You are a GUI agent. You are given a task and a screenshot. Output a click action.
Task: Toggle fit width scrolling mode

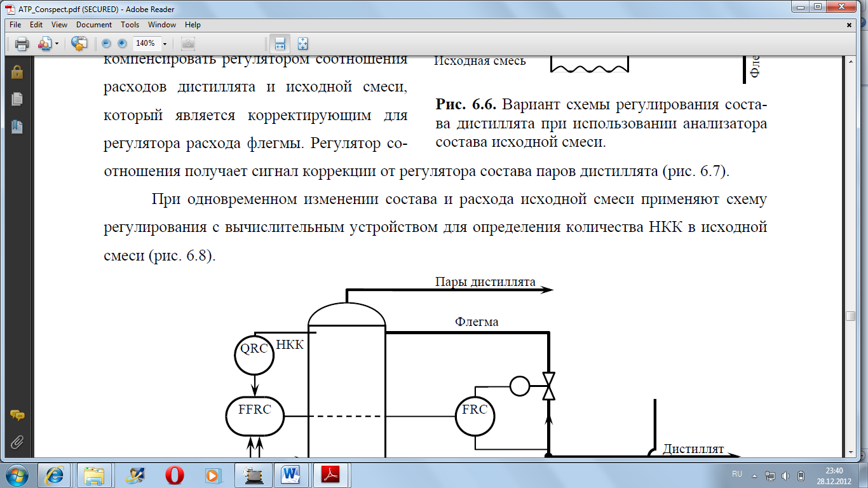(x=280, y=43)
